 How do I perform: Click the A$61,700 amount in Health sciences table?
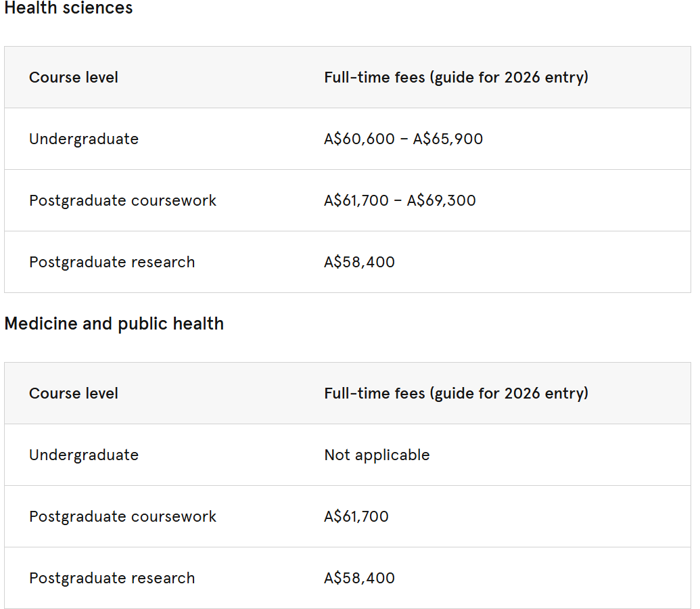tap(356, 200)
